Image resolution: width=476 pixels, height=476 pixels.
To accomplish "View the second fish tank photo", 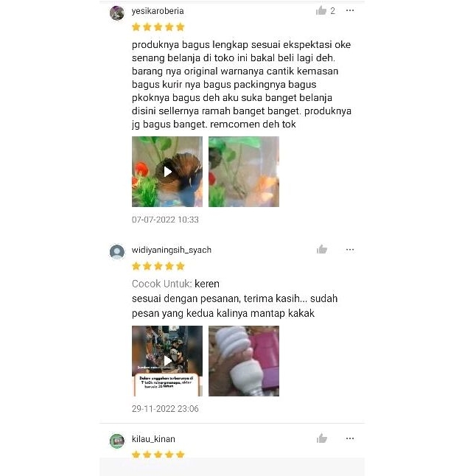I will 244,172.
